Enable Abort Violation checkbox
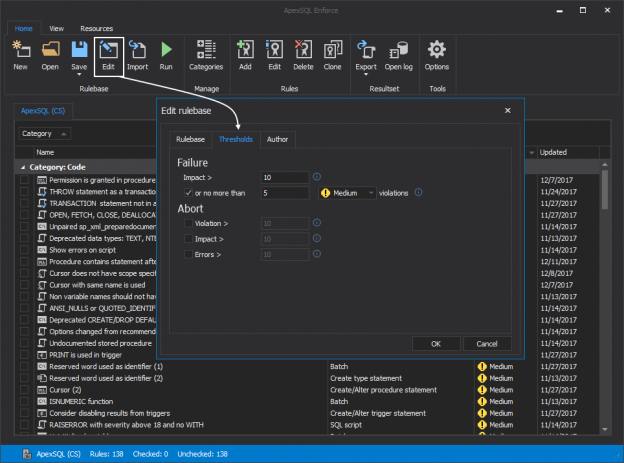This screenshot has width=624, height=463. point(188,223)
